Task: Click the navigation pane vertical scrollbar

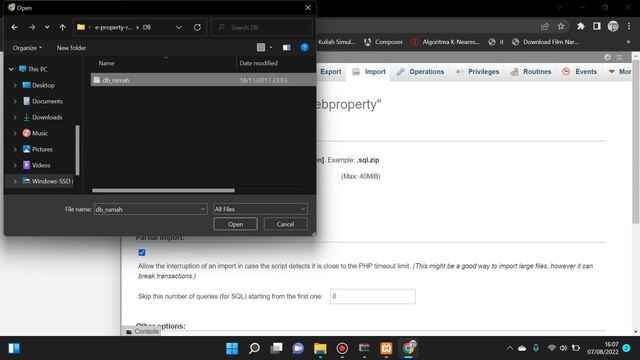Action: coord(77,150)
